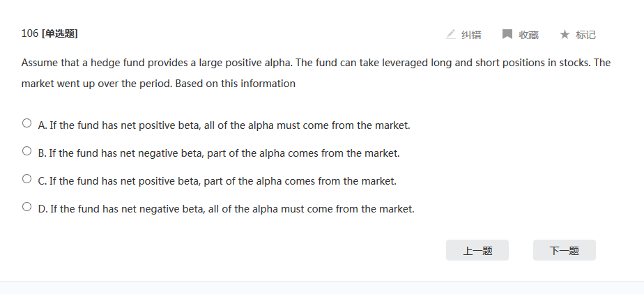Choose radio button for option D
Viewport: 644px width, 294px height.
coord(27,207)
